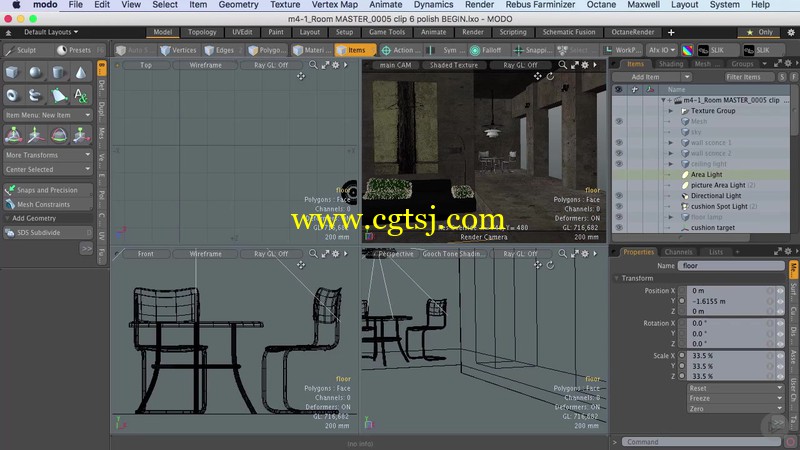Open the Falloff control
The width and height of the screenshot is (800, 450).
(486, 50)
